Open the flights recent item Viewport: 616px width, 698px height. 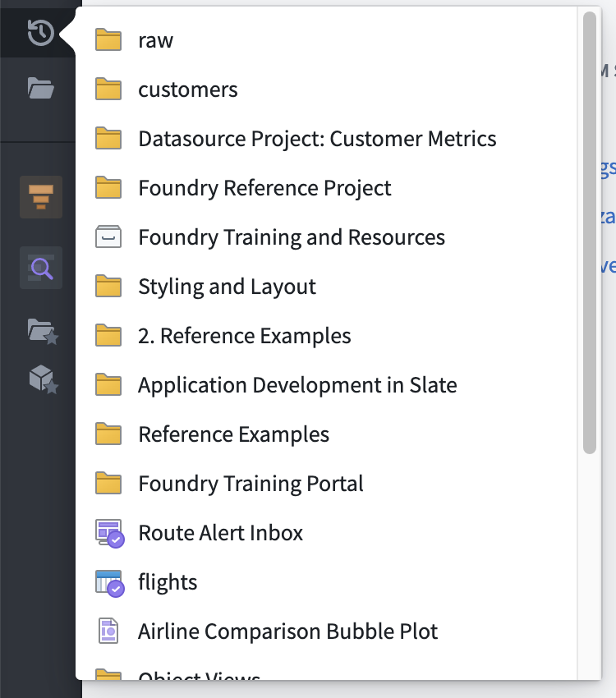pyautogui.click(x=168, y=583)
